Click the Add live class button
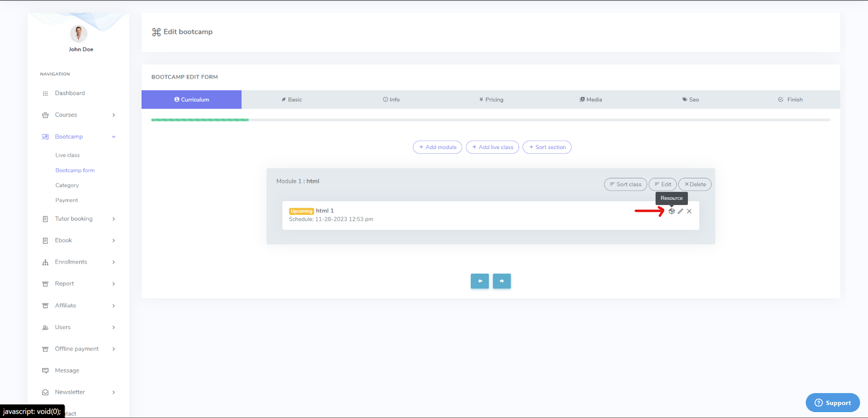Image resolution: width=868 pixels, height=418 pixels. pyautogui.click(x=493, y=147)
